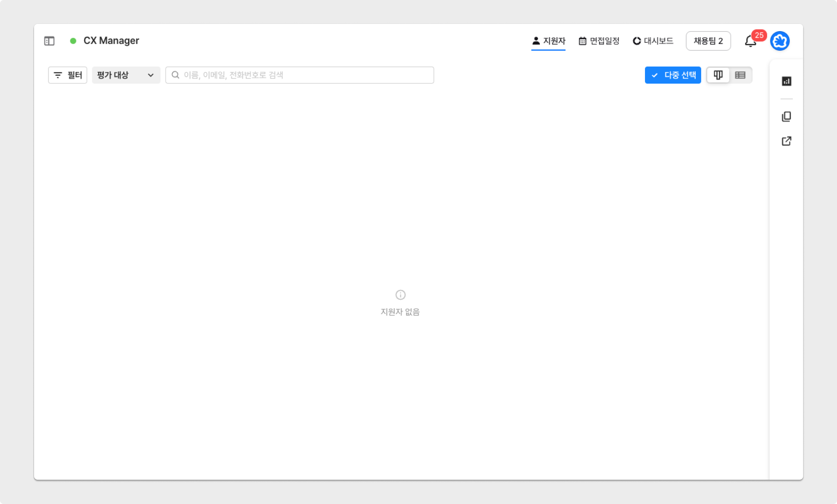Image resolution: width=837 pixels, height=504 pixels.
Task: Switch to kanban board view
Action: click(718, 75)
